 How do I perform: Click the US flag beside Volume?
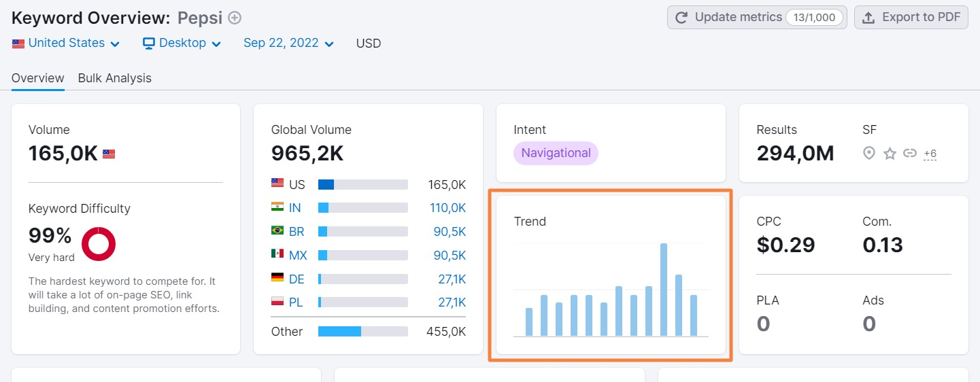(x=109, y=154)
